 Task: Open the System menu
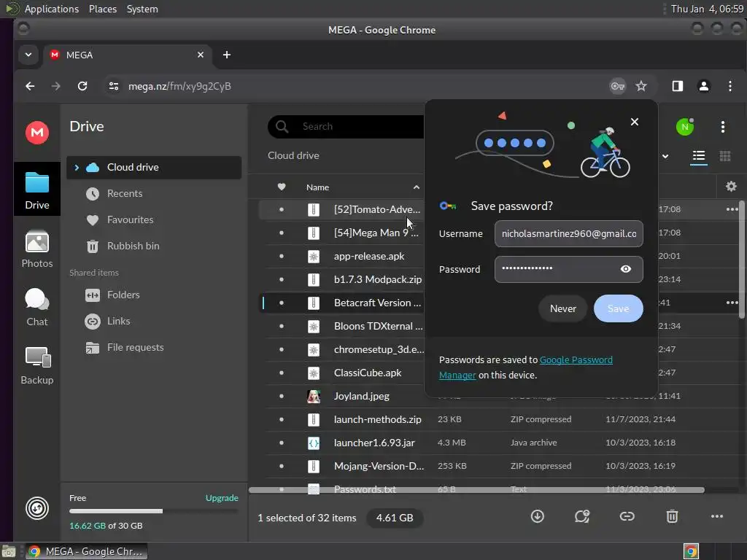[142, 9]
